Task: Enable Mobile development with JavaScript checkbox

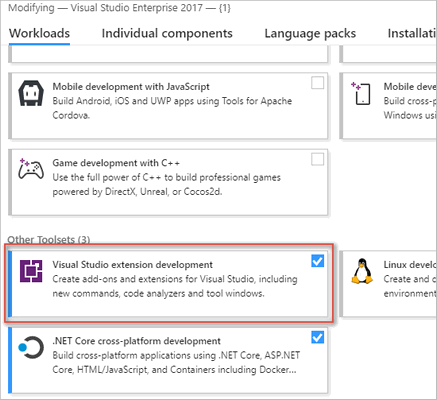Action: pyautogui.click(x=317, y=83)
